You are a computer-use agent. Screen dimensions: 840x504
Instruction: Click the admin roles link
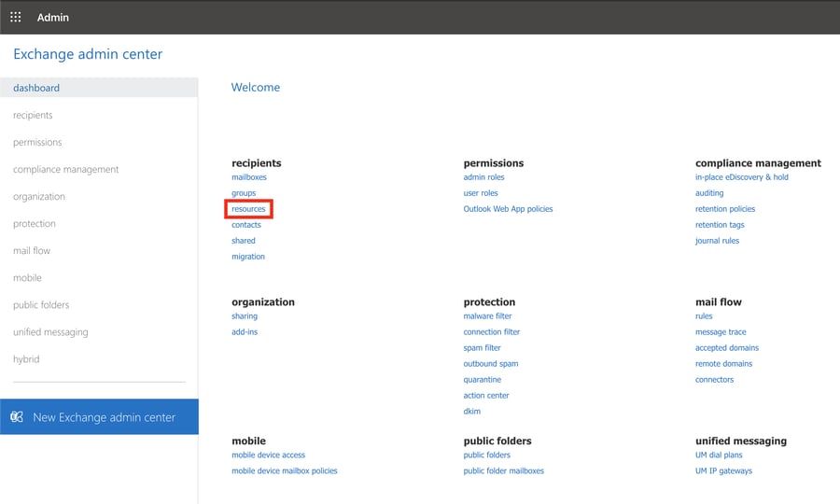(x=483, y=177)
